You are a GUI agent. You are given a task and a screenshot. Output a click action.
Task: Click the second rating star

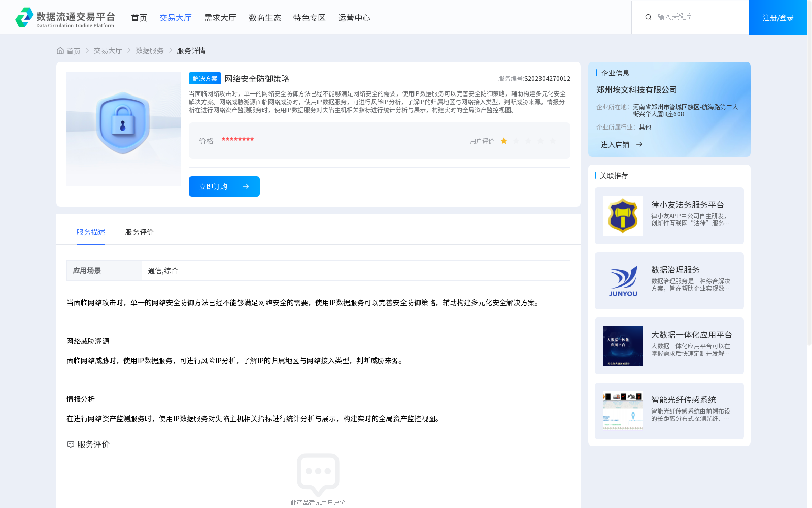[516, 141]
